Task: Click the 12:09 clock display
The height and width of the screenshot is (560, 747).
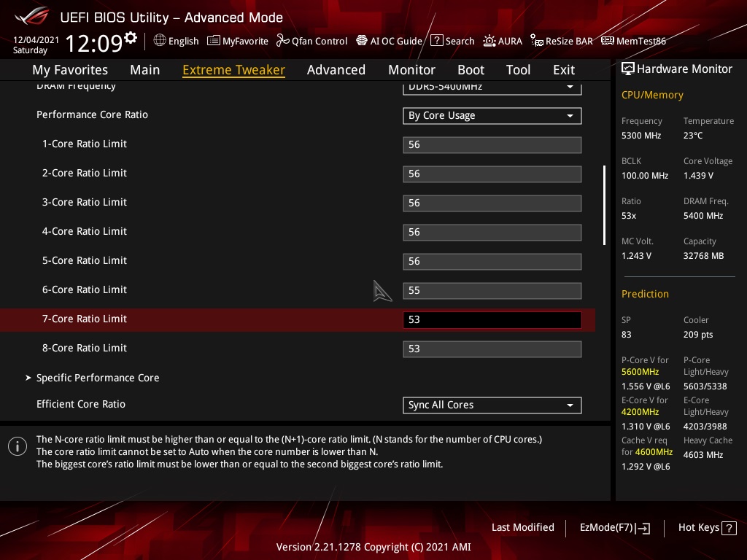Action: [94, 43]
